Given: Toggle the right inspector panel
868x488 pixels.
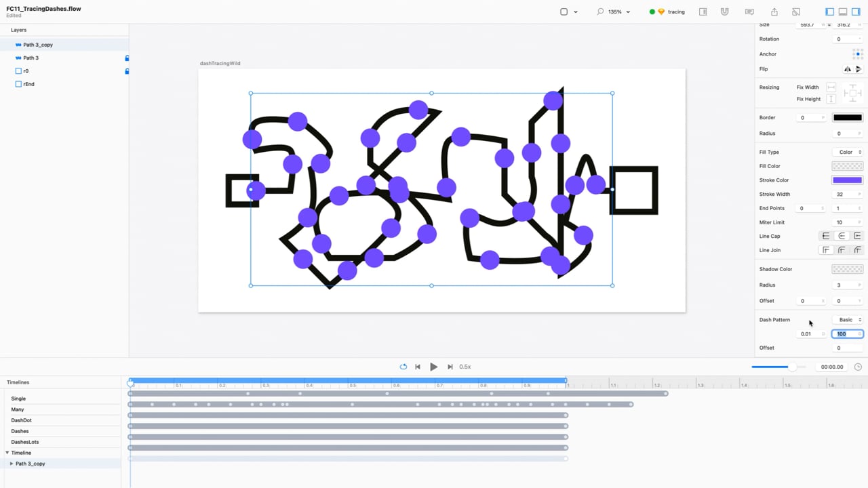Looking at the screenshot, I should click(x=856, y=12).
